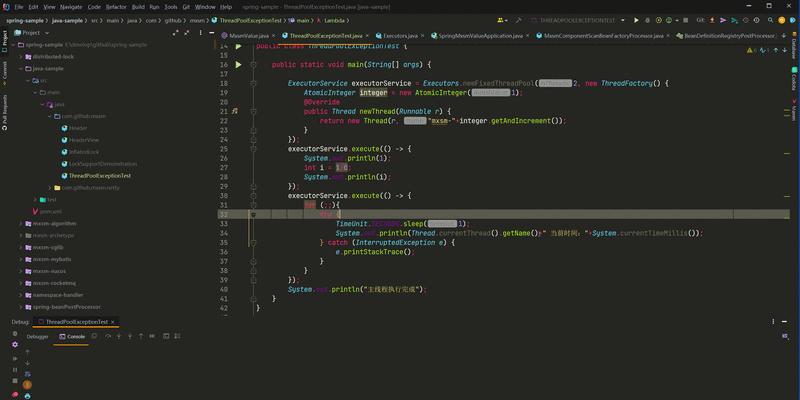Screen dimensions: 800x400
Task: Open the Tools menu
Action: 171,7
